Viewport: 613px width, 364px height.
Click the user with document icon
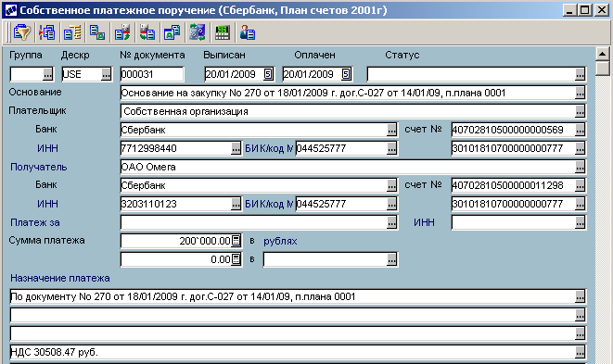click(248, 32)
